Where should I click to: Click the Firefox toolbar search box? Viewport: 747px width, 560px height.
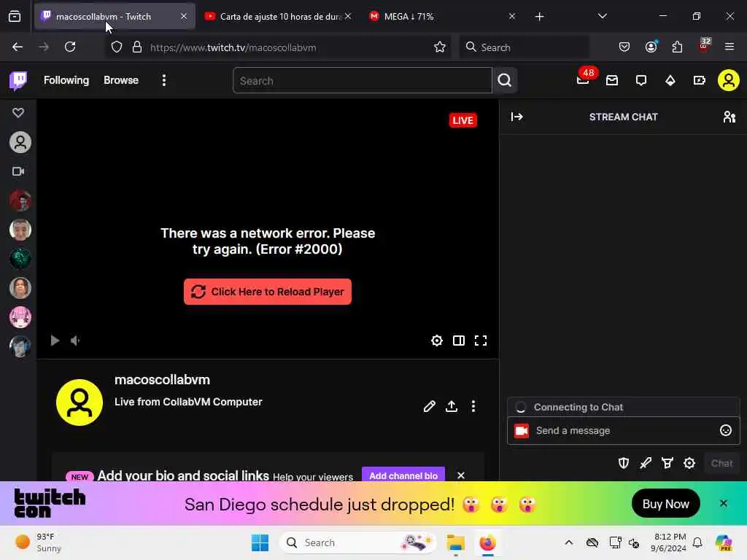(524, 47)
